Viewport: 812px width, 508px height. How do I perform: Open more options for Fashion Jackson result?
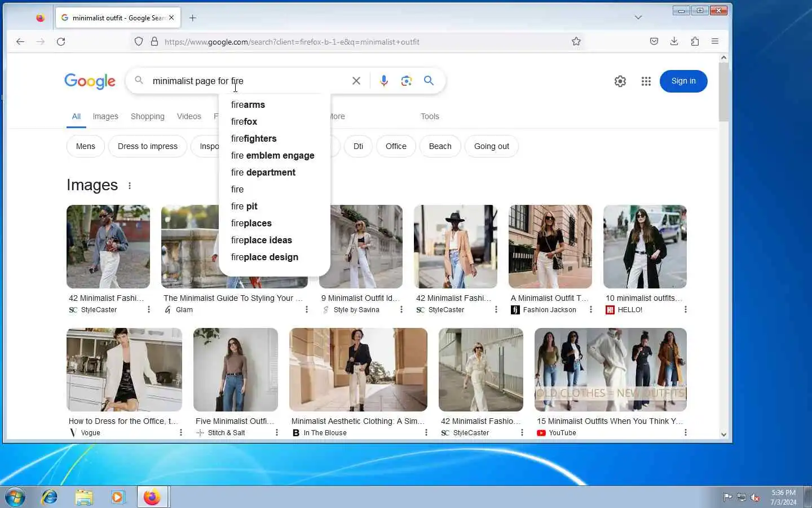tap(591, 309)
